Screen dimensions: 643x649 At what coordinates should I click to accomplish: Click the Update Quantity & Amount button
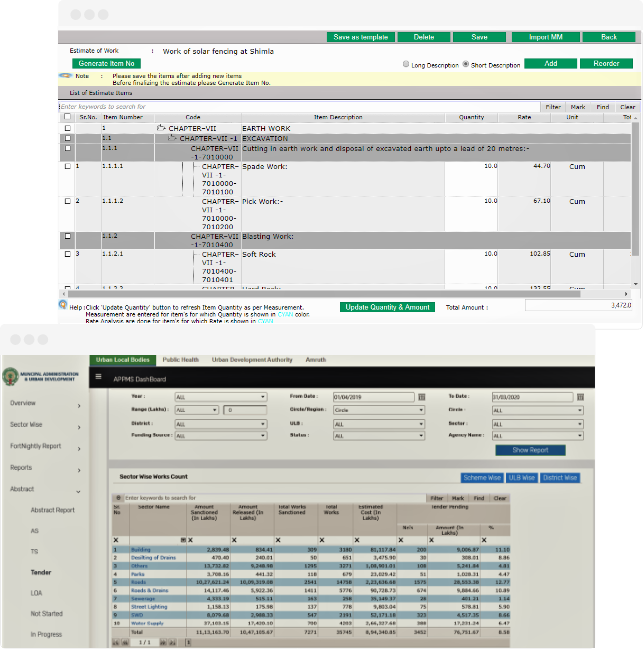point(387,307)
